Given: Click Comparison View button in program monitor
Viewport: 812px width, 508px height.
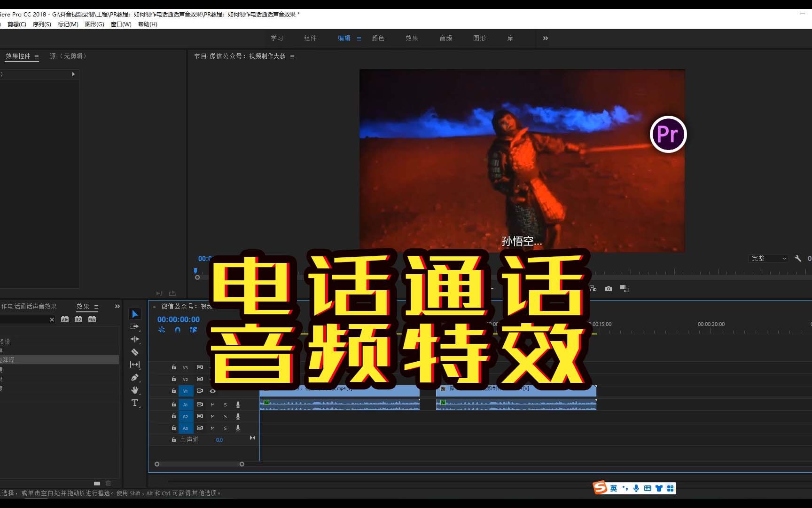Looking at the screenshot, I should (625, 289).
